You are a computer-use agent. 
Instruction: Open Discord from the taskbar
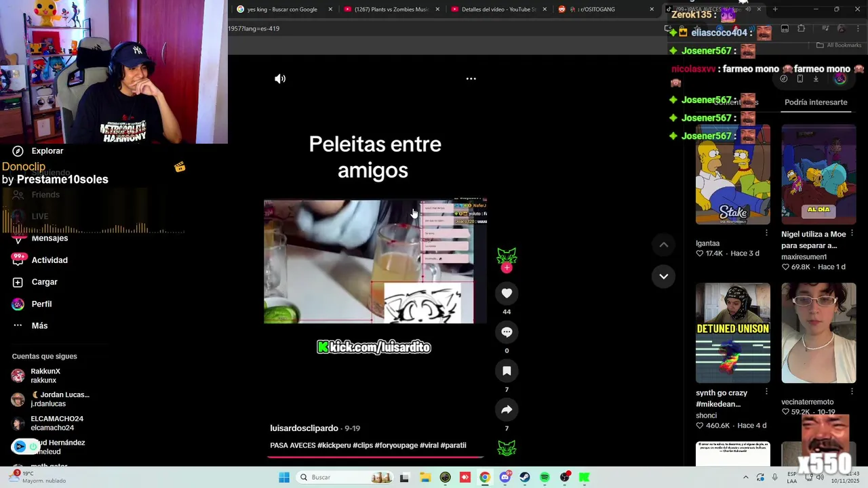(x=505, y=477)
